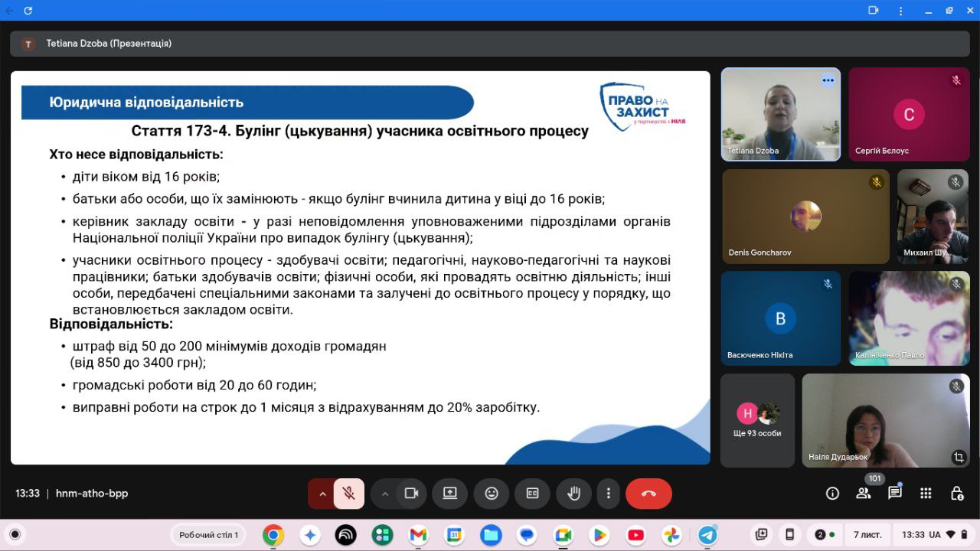Expand audio settings arrow next to microphone
Viewport: 980px width, 551px height.
322,494
